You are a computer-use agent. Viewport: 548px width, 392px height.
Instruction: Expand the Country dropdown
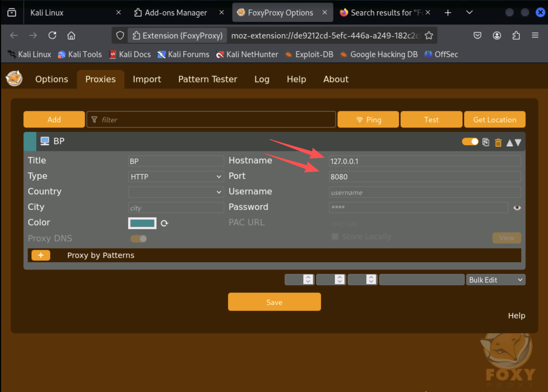coord(176,192)
